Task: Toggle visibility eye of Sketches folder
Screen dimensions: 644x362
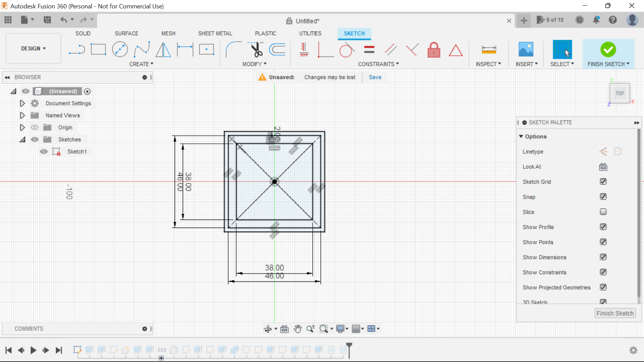Action: (35, 139)
